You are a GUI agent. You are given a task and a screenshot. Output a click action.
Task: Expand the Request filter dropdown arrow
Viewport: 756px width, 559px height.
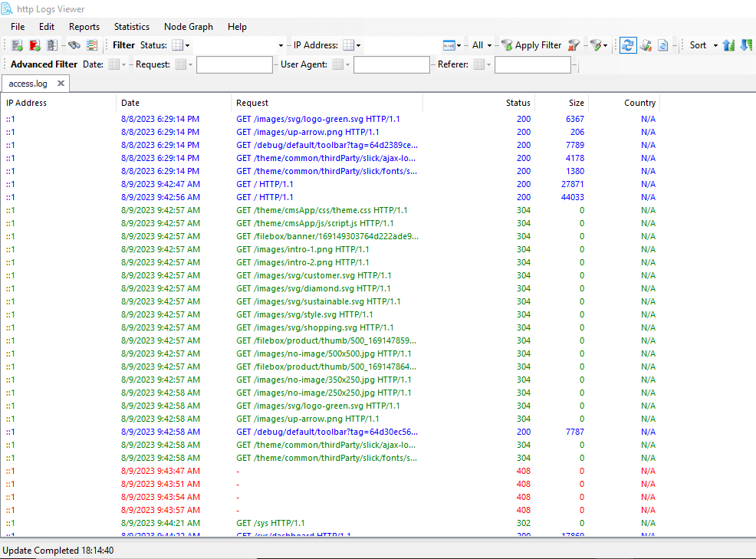190,64
